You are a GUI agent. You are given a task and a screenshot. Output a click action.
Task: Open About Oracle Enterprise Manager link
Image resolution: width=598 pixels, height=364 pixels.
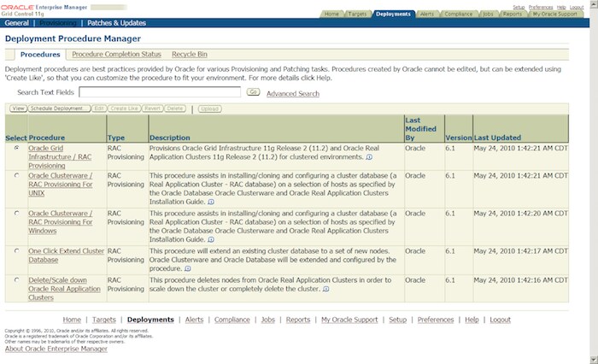[x=56, y=349]
